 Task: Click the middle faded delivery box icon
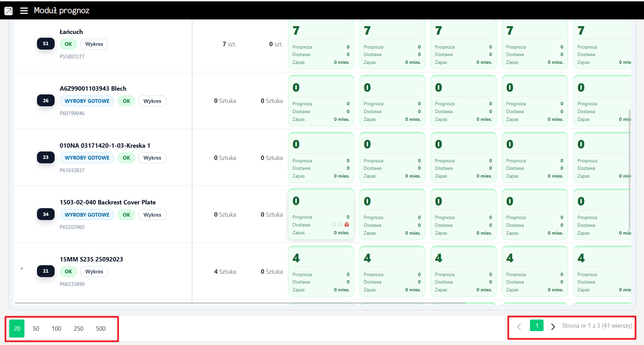tap(340, 224)
